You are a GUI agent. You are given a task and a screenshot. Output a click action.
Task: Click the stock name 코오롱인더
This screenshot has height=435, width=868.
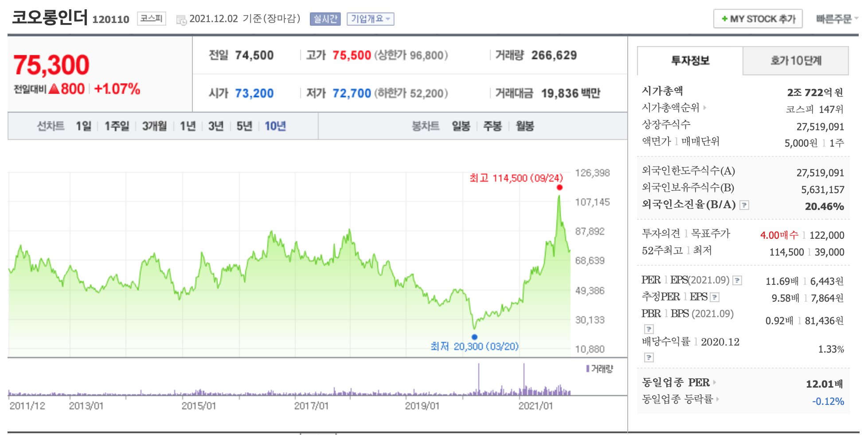pyautogui.click(x=50, y=17)
